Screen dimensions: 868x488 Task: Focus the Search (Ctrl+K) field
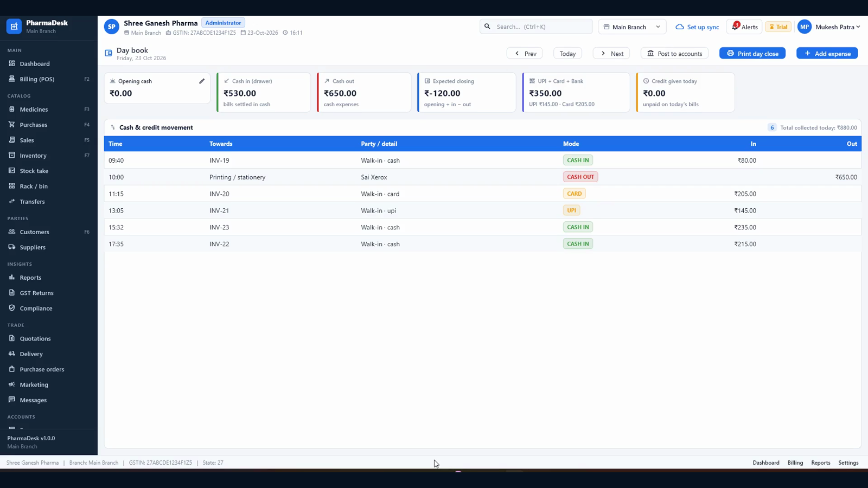click(x=536, y=26)
